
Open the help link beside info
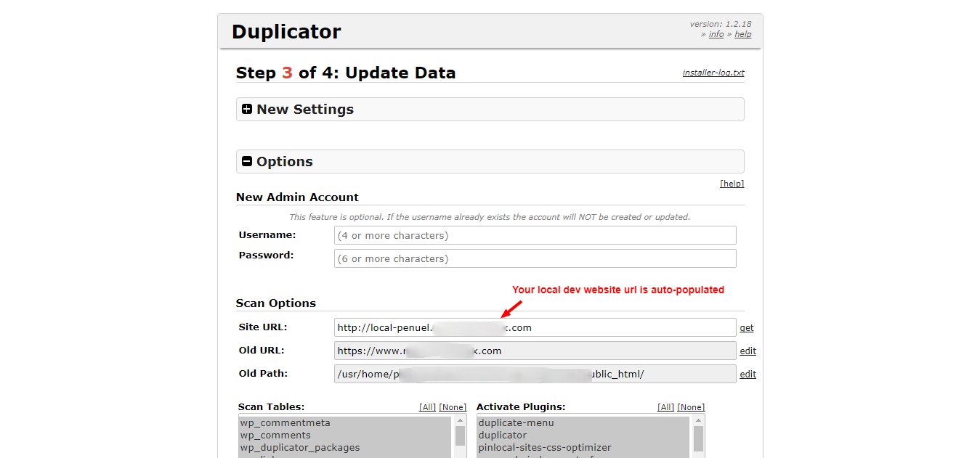[x=743, y=34]
